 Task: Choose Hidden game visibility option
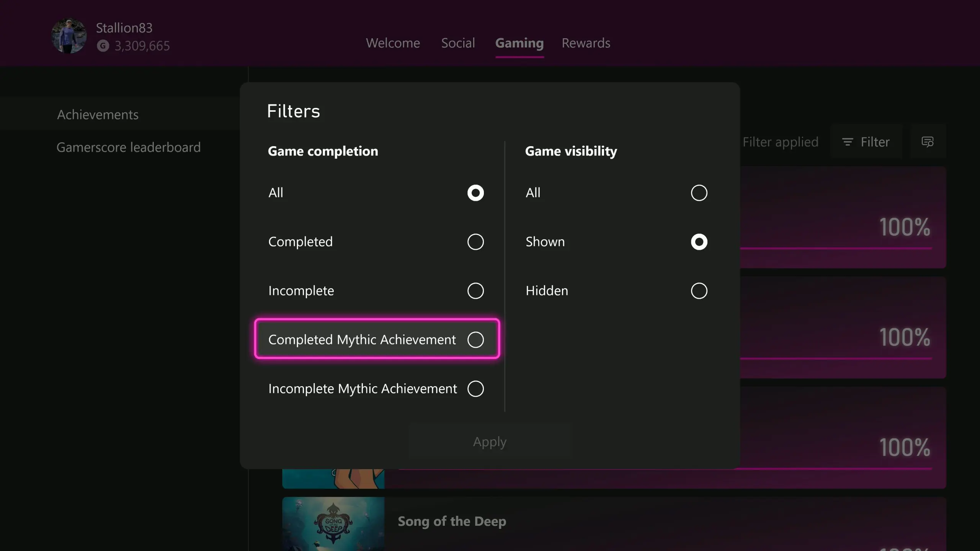(x=616, y=290)
